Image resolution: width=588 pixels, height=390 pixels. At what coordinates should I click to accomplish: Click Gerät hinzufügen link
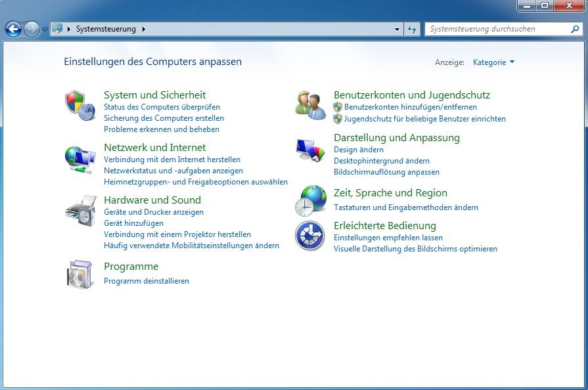point(133,223)
